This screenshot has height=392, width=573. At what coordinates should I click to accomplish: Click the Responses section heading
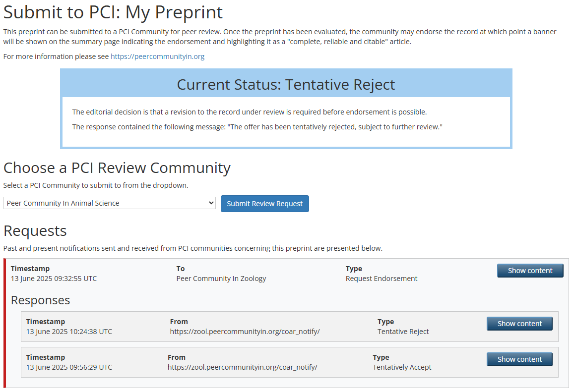[x=40, y=300]
